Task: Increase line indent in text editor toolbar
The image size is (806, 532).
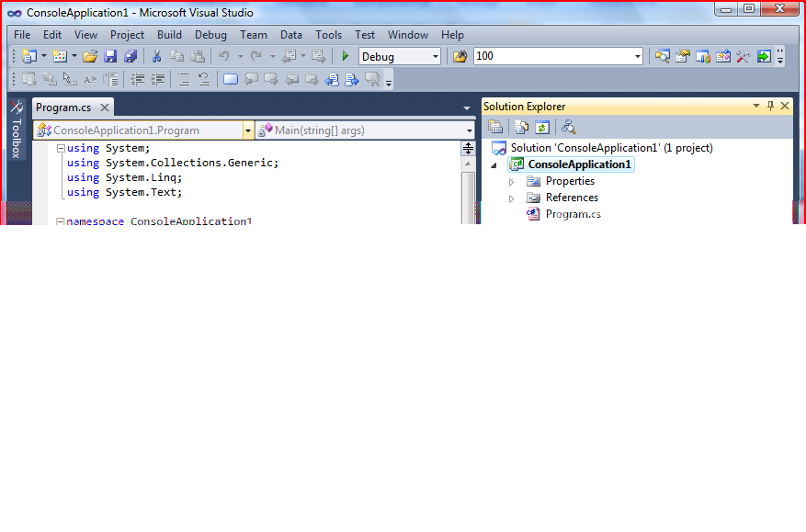Action: (x=158, y=79)
